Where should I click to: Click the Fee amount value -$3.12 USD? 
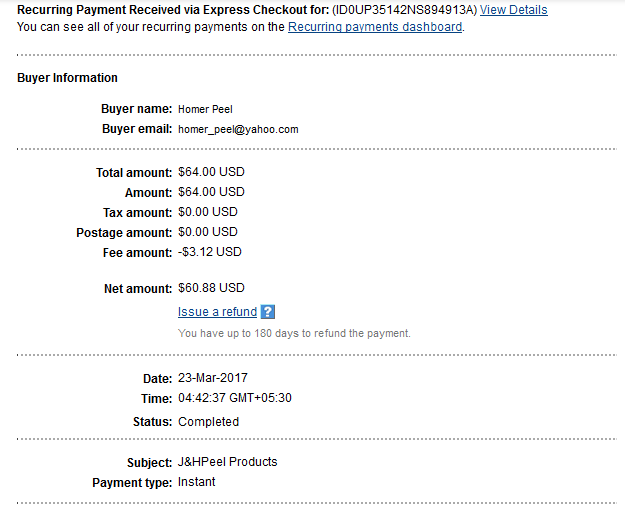pyautogui.click(x=210, y=252)
